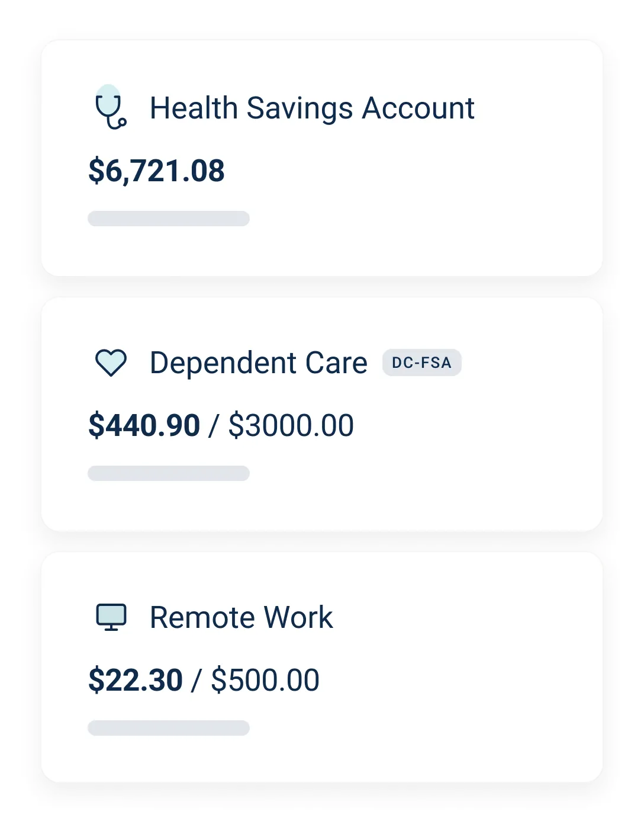Viewport: 644px width, 821px height.
Task: Click the $440.90 / $3000.00 amount
Action: tap(221, 425)
